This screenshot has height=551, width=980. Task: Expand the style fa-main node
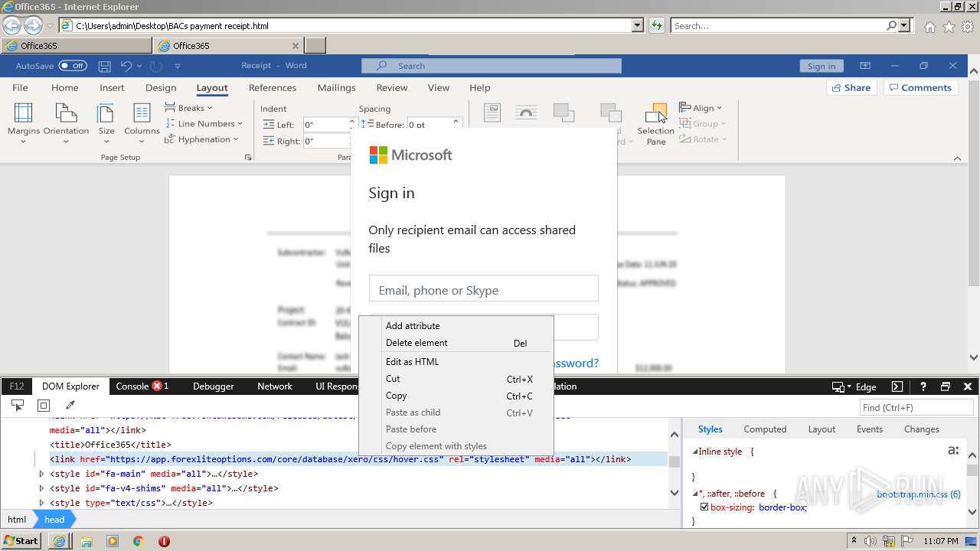[42, 474]
